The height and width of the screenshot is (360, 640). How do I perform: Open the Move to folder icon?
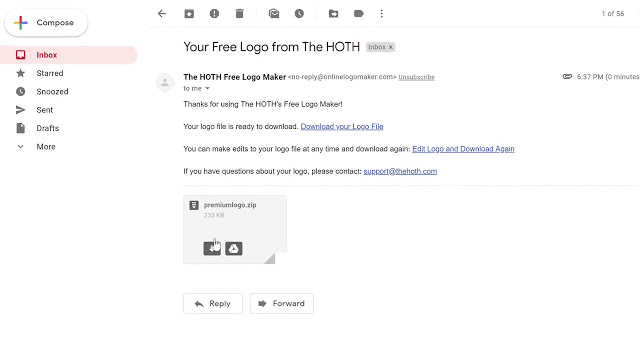[x=333, y=14]
